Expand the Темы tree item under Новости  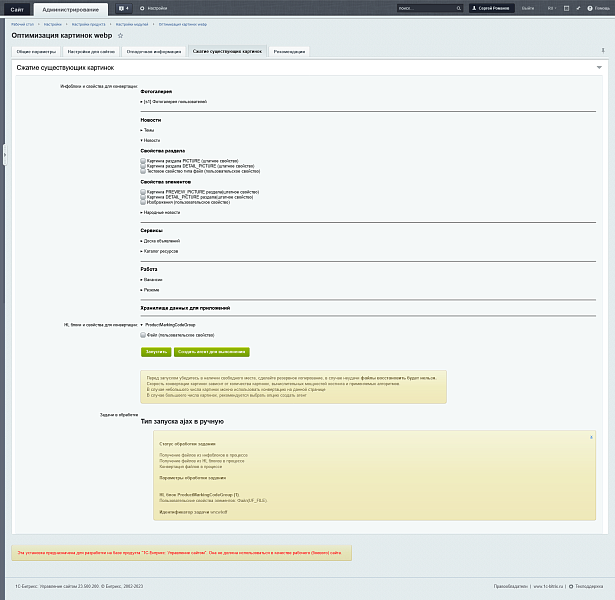tap(148, 130)
